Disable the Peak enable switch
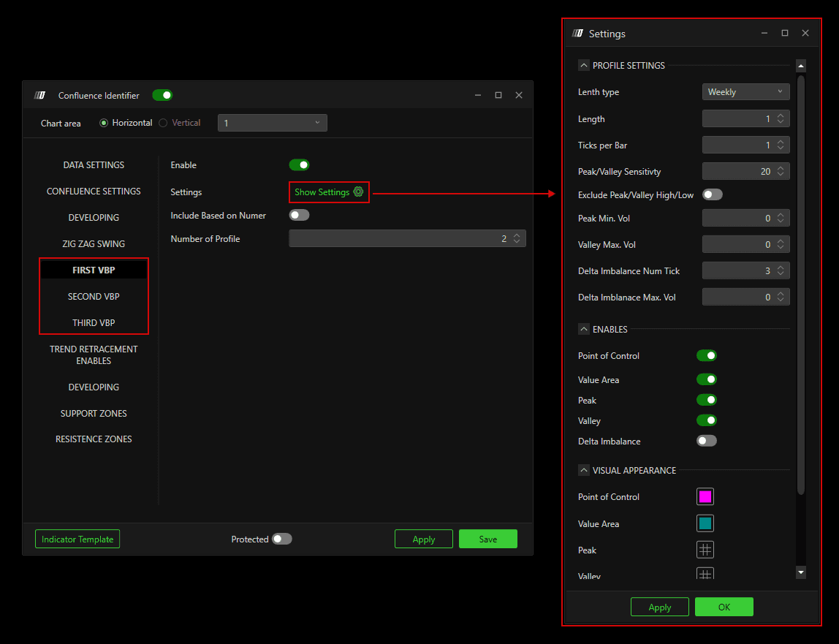The height and width of the screenshot is (644, 839). click(706, 400)
